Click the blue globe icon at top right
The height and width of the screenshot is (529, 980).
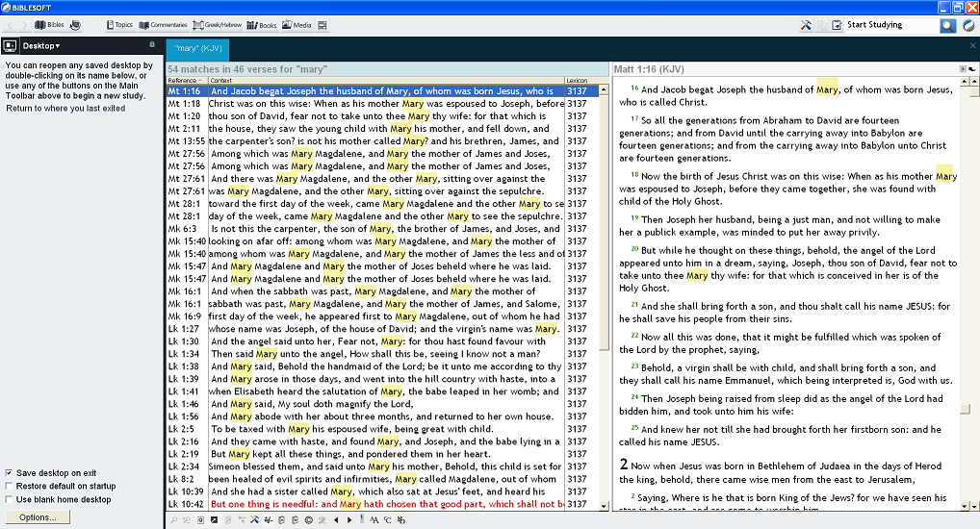[x=968, y=25]
